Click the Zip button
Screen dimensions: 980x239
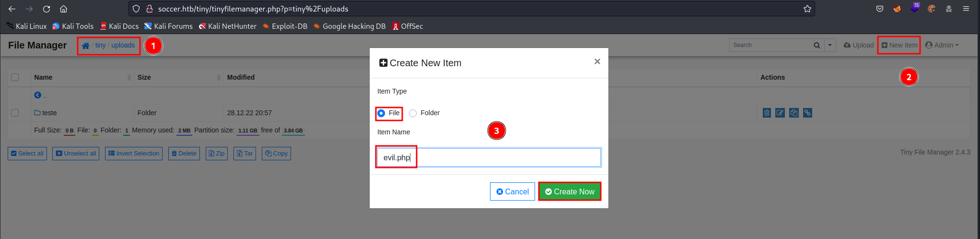click(217, 154)
